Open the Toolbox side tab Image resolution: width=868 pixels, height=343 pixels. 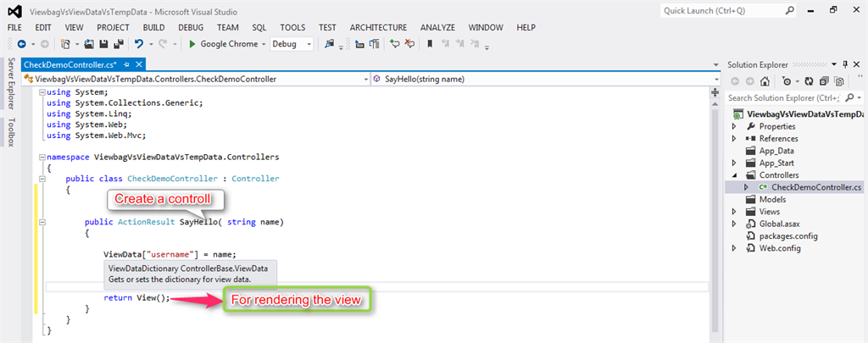coord(10,131)
